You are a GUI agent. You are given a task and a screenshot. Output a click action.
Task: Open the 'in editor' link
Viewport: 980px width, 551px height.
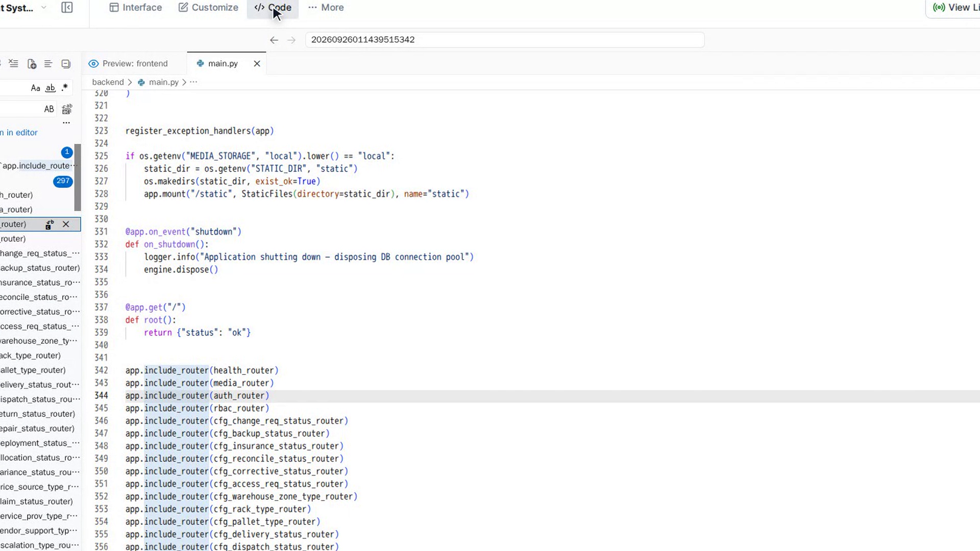coord(18,133)
